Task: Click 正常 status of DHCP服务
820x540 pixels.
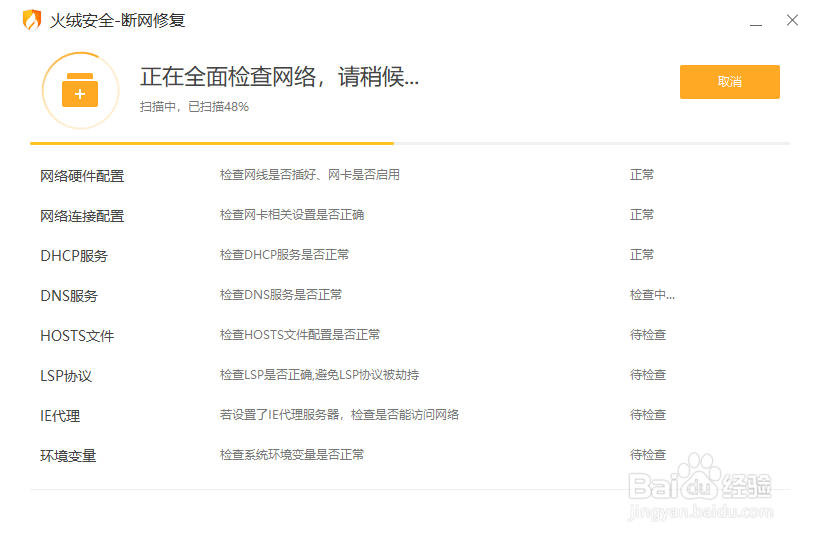Action: point(642,255)
